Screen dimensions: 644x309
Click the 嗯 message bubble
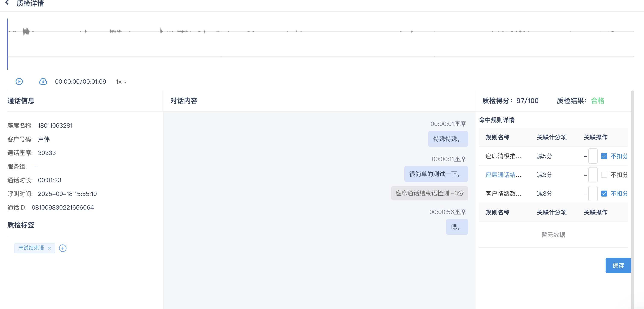pos(456,227)
